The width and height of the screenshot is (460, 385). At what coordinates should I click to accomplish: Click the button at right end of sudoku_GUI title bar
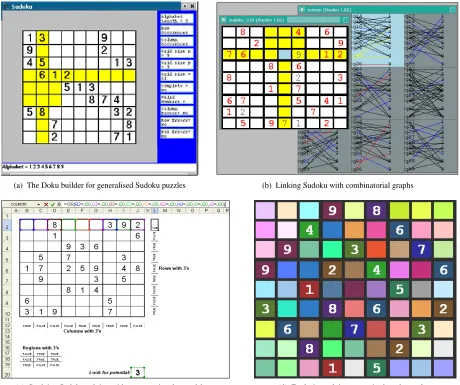point(345,20)
